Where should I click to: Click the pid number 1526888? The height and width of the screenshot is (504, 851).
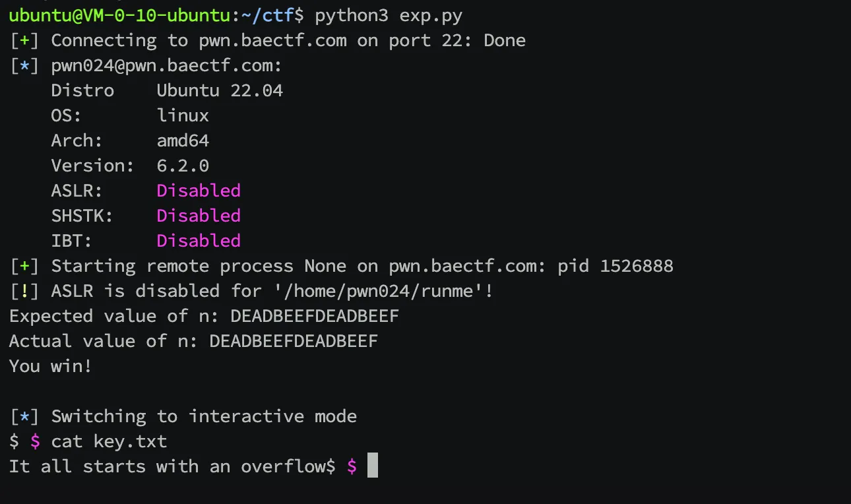(637, 266)
